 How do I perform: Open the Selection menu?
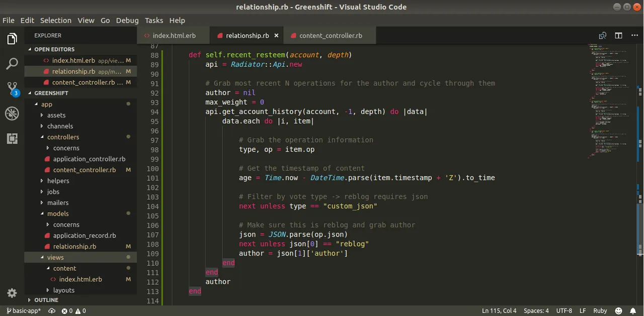(x=56, y=20)
